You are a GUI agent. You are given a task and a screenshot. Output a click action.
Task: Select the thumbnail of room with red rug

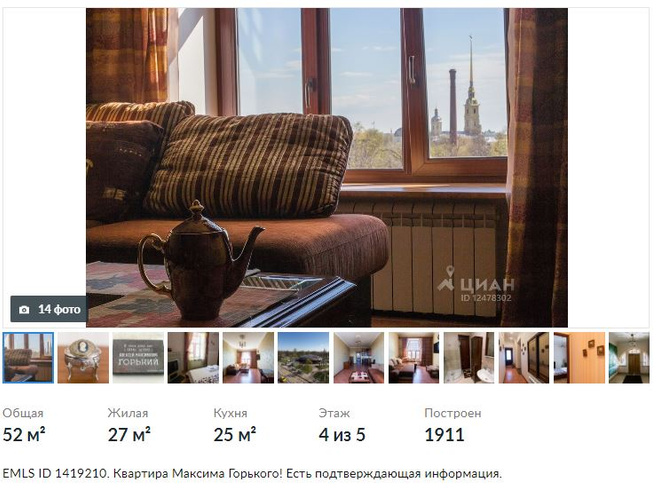(x=359, y=358)
